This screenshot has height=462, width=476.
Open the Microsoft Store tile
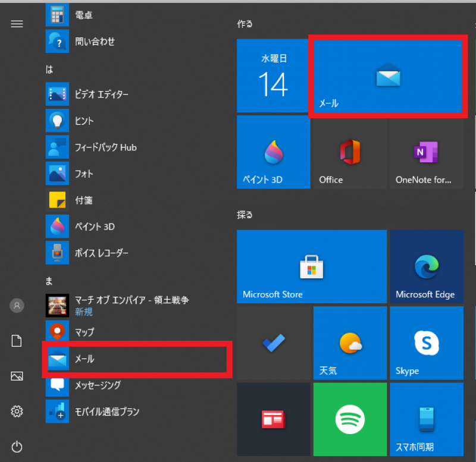coord(311,266)
